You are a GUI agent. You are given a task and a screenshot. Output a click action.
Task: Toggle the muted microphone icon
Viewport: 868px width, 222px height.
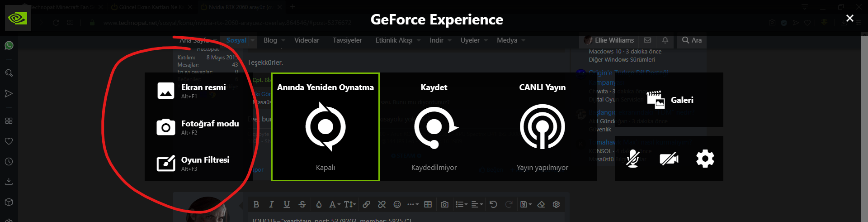[x=633, y=159]
